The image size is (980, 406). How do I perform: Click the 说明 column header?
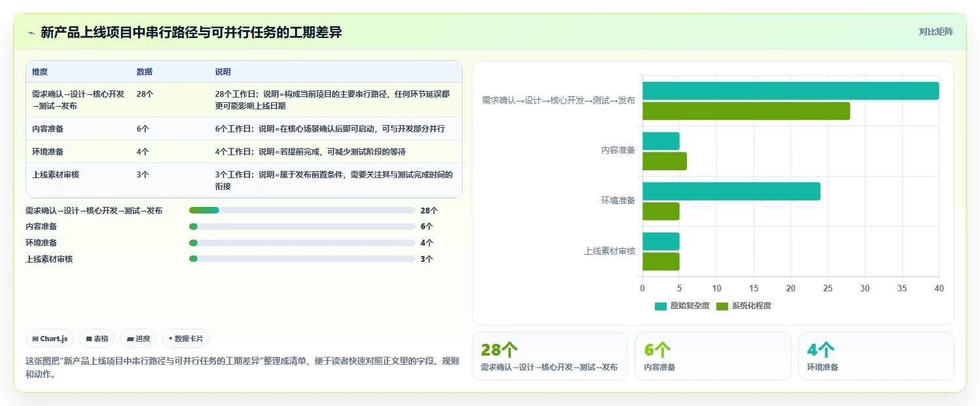pyautogui.click(x=223, y=72)
